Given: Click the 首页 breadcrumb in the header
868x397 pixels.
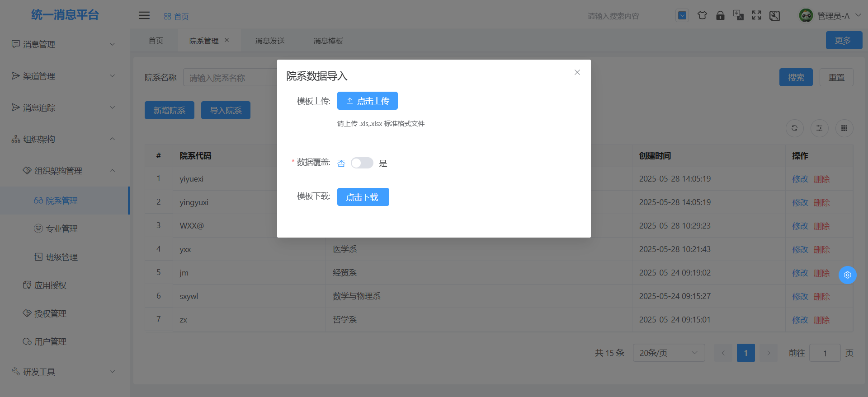Looking at the screenshot, I should click(x=176, y=16).
